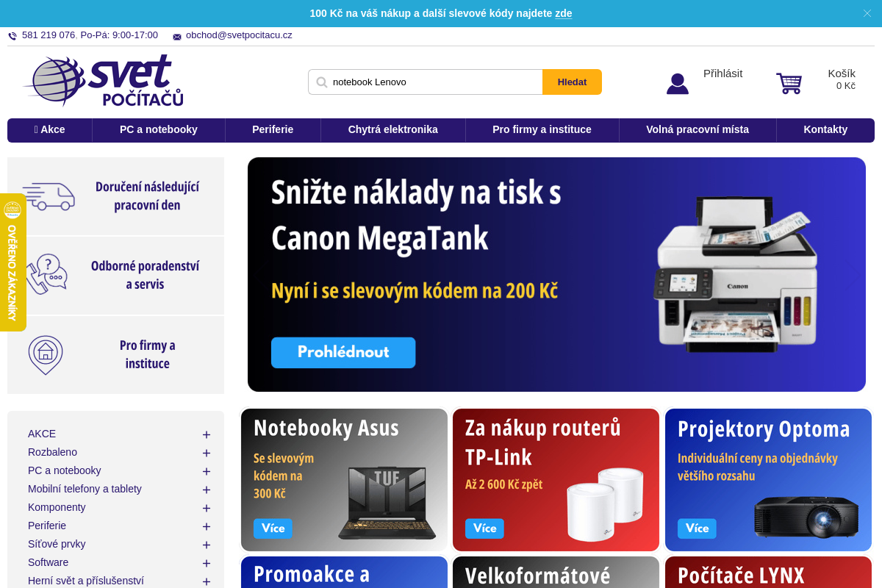Open the Počítače LYNX card
The width and height of the screenshot is (882, 588).
pyautogui.click(x=768, y=573)
